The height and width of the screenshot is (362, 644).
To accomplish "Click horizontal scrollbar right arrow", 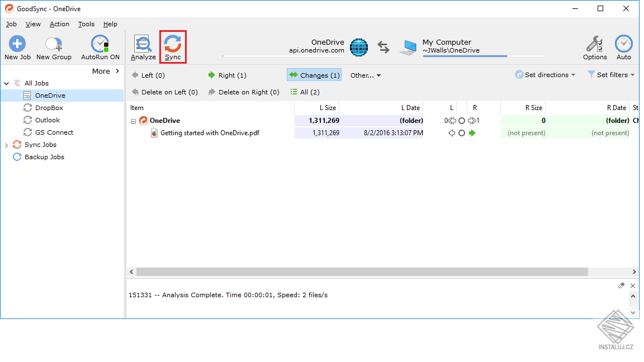I will (634, 272).
